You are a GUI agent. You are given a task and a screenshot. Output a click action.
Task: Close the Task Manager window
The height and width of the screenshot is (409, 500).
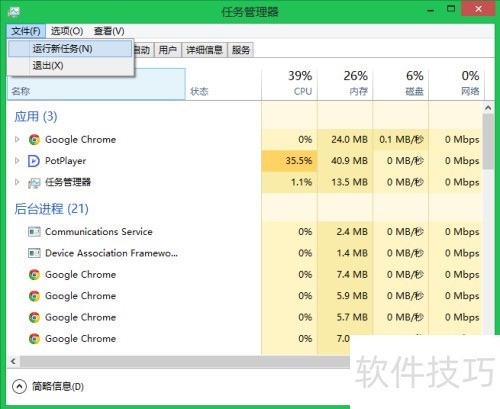point(478,9)
